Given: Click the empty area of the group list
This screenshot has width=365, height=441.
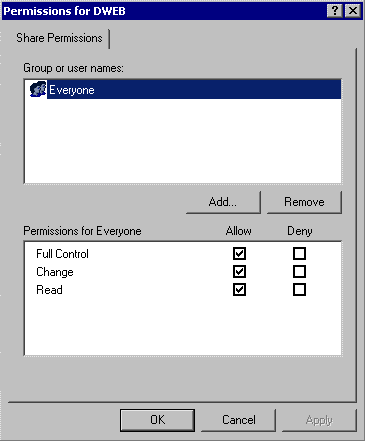Looking at the screenshot, I should coord(183,140).
